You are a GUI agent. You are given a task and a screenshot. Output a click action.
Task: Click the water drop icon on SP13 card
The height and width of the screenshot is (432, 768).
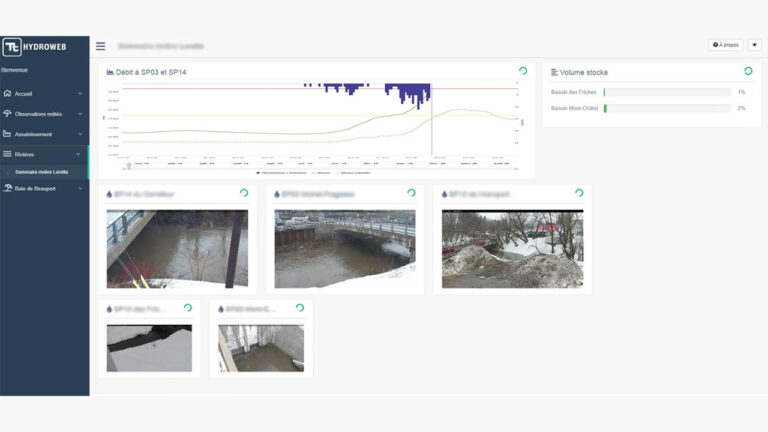pyautogui.click(x=444, y=194)
